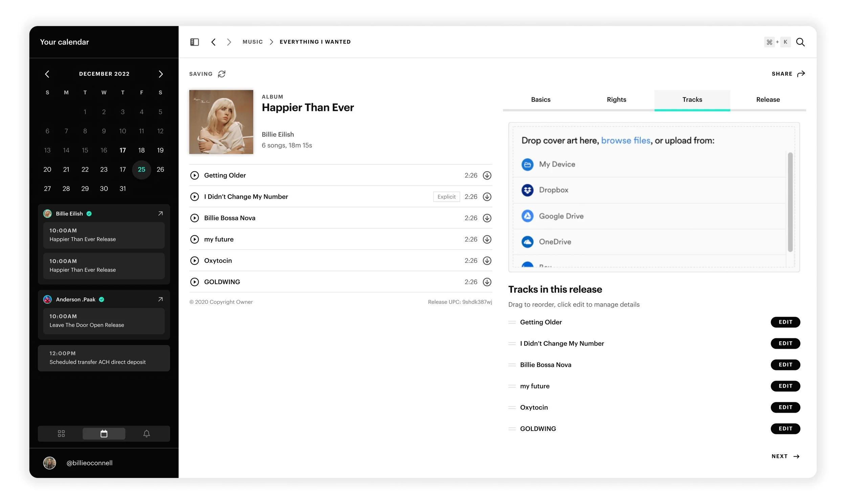Select the Tracks tab
Image resolution: width=846 pixels, height=504 pixels.
692,99
